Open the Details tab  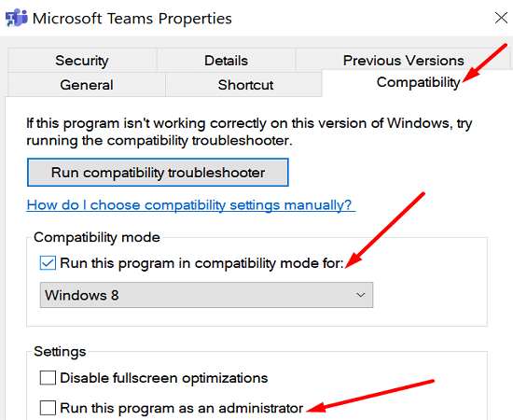tap(226, 61)
